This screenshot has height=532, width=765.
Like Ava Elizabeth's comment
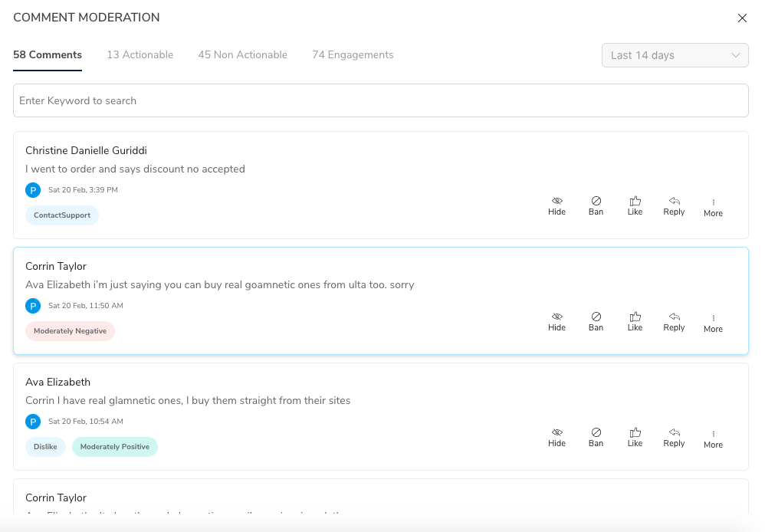point(635,438)
